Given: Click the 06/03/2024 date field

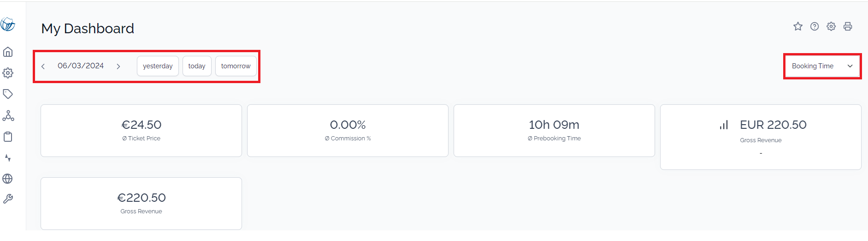Looking at the screenshot, I should pos(81,66).
